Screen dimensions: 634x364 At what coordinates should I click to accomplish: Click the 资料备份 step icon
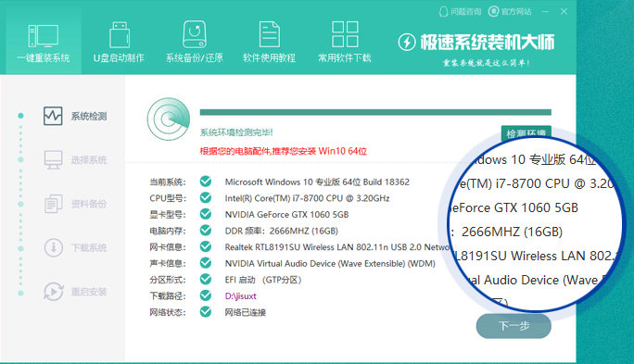(x=53, y=204)
